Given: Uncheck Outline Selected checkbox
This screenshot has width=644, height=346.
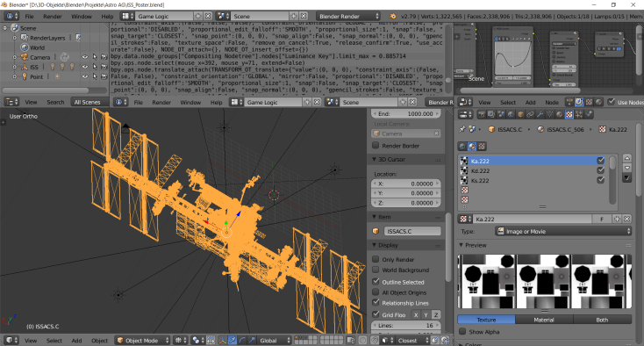Looking at the screenshot, I should [376, 282].
